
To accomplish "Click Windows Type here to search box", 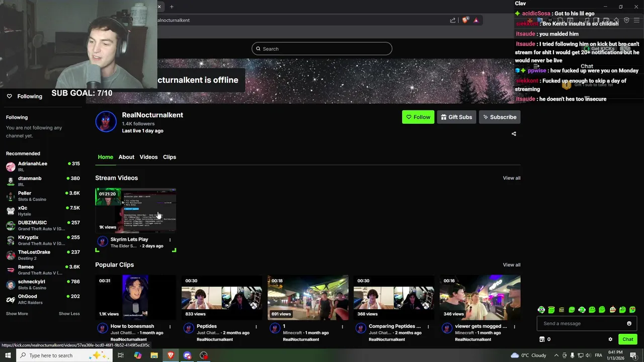I will [x=64, y=355].
